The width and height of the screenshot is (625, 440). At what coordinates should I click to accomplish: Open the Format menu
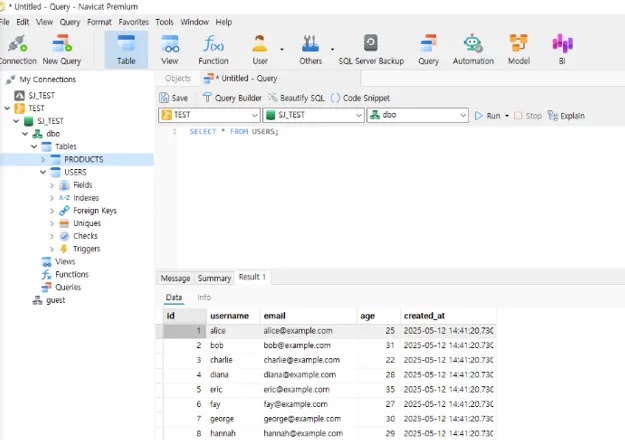99,22
